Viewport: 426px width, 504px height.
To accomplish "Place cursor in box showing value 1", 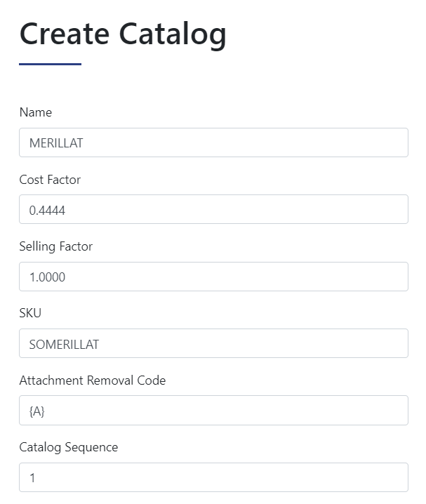I will click(x=213, y=477).
